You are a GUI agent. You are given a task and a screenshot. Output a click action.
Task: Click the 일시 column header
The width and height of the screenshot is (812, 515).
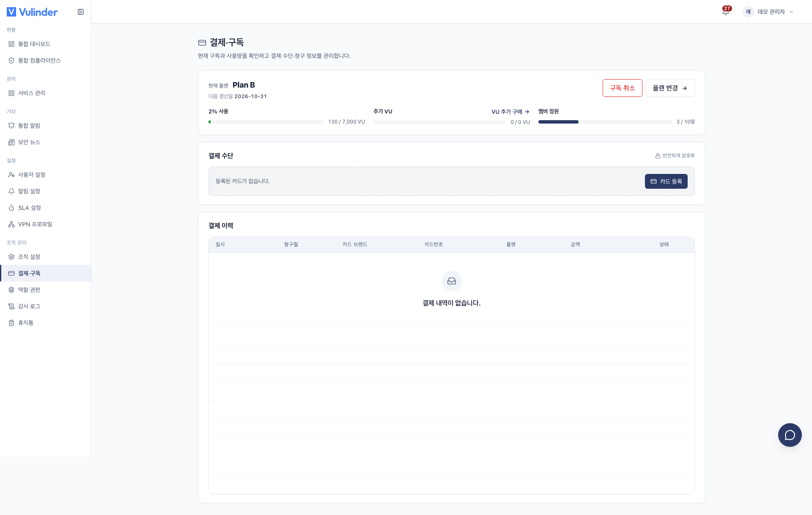point(220,245)
